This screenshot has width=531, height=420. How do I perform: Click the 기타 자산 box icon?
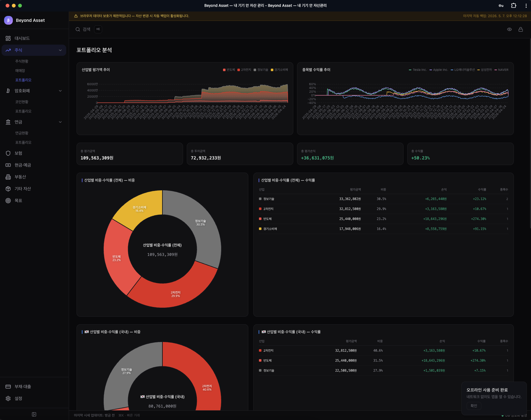pos(8,189)
